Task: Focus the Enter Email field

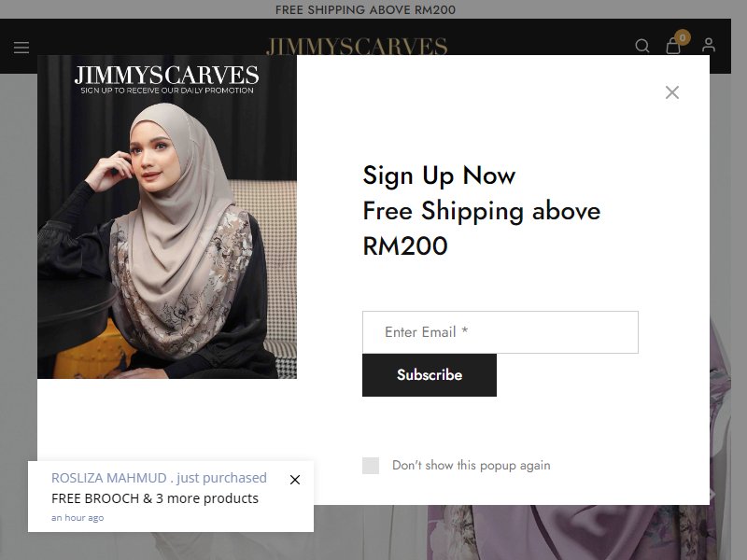Action: (500, 332)
